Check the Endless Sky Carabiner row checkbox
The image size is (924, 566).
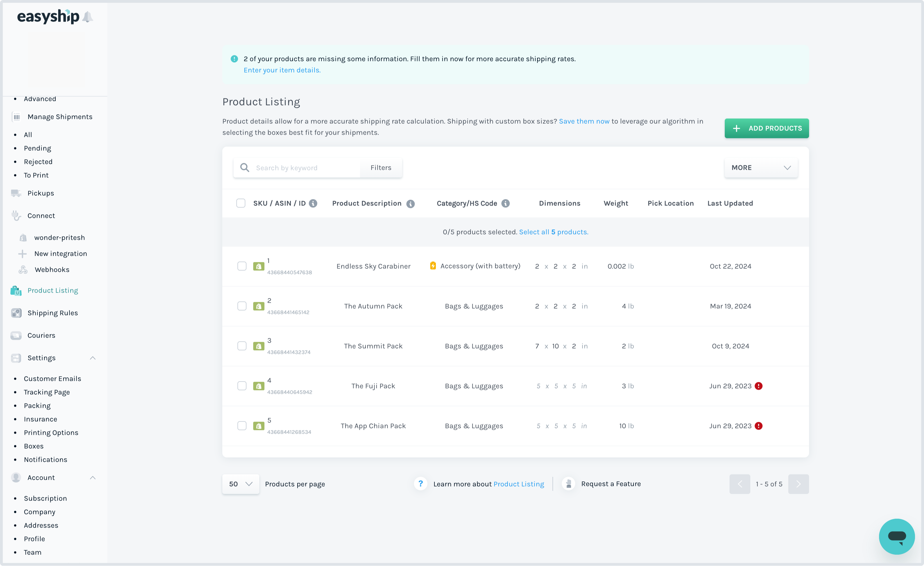pos(242,266)
